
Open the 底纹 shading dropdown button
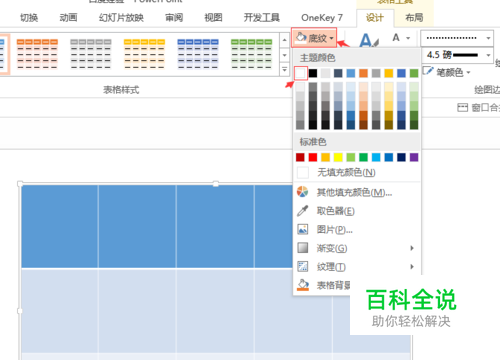point(314,38)
